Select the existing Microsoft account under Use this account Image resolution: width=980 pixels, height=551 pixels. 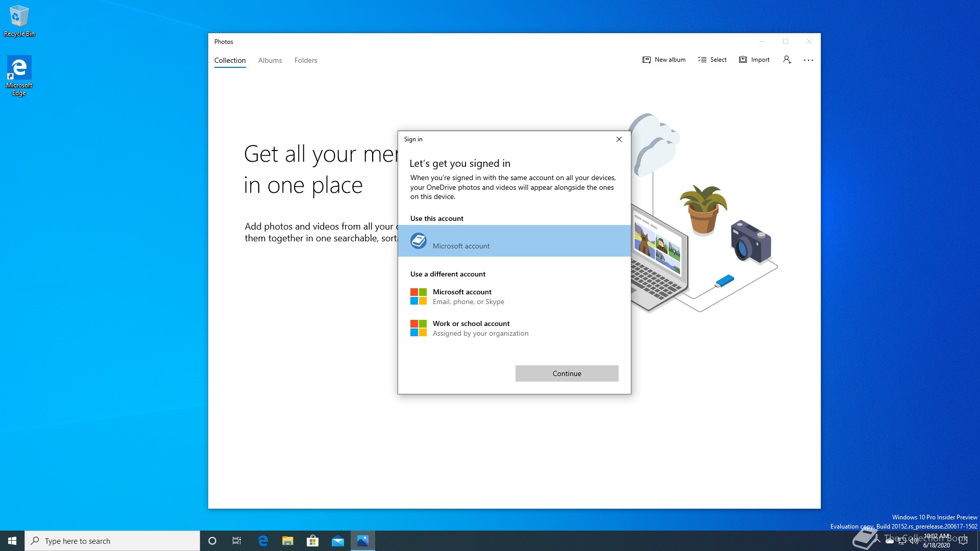point(514,241)
